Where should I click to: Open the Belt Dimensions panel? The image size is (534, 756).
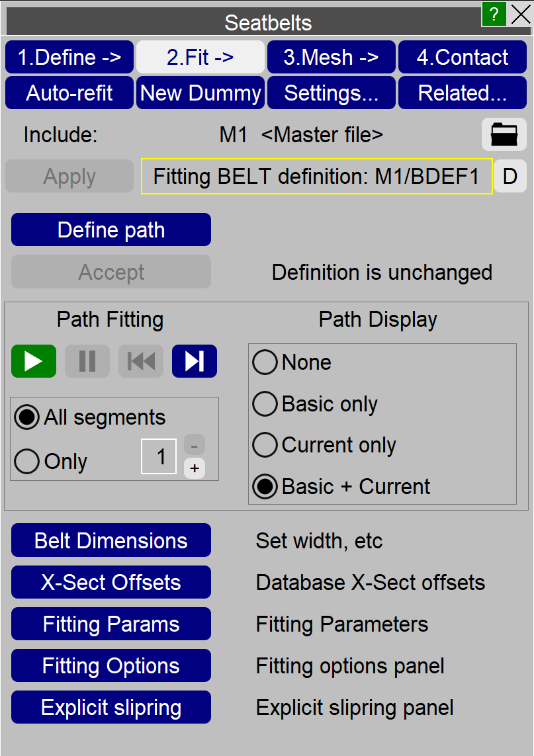click(111, 540)
